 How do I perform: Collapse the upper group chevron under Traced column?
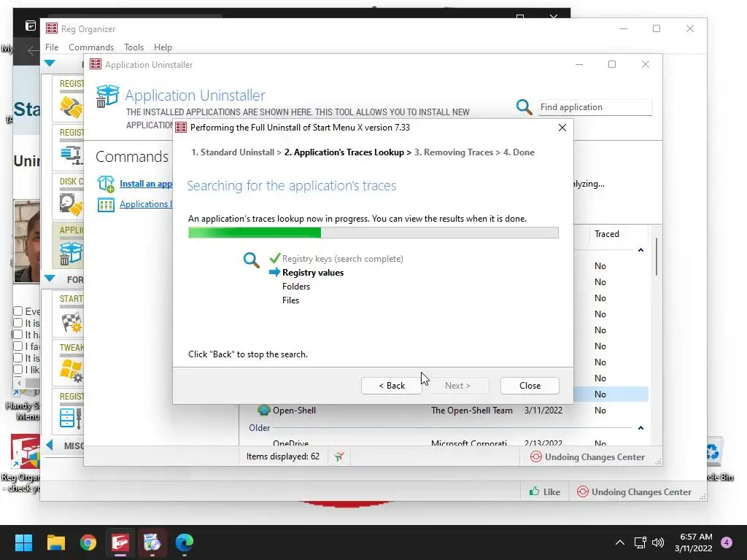tap(640, 250)
